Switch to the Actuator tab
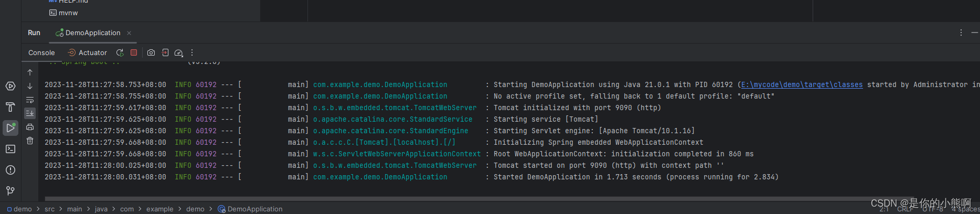980x214 pixels. [88, 52]
